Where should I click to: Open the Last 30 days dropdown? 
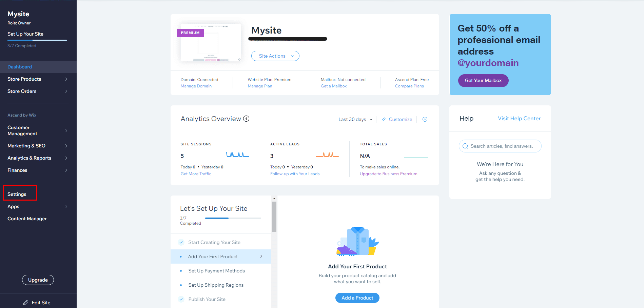pyautogui.click(x=355, y=119)
